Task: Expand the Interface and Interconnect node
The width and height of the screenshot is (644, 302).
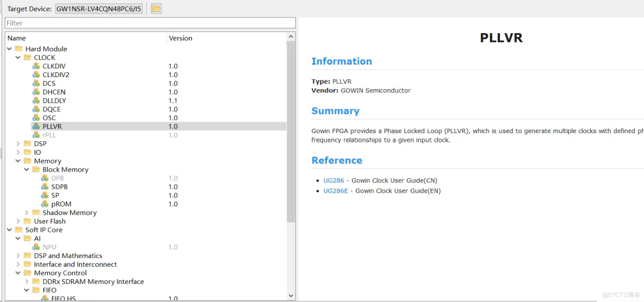Action: (x=18, y=264)
